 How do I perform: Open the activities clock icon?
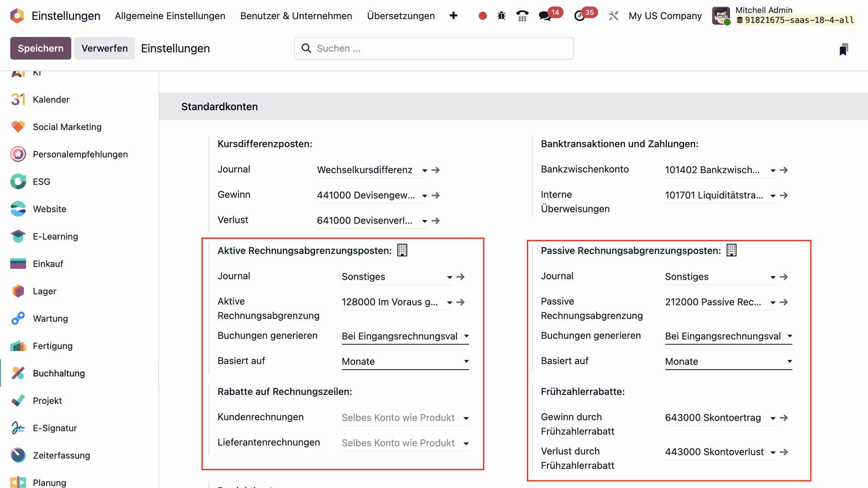tap(580, 16)
